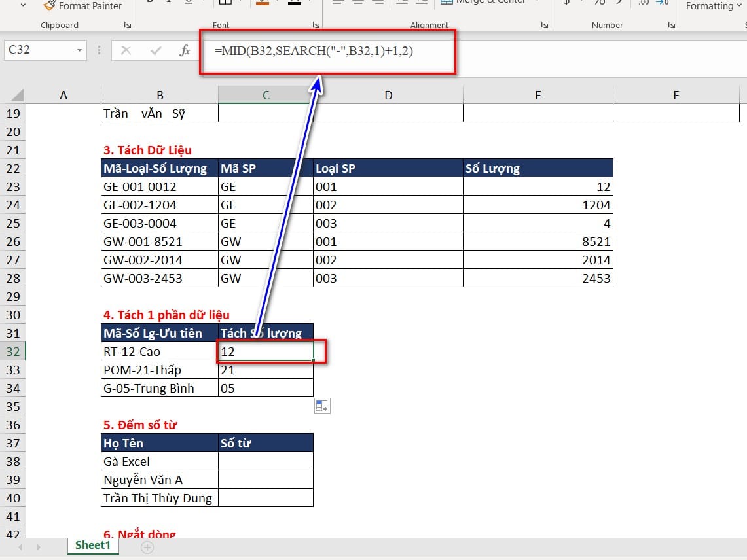Add a new sheet with plus button
Screen dimensions: 747x560
pos(147,548)
